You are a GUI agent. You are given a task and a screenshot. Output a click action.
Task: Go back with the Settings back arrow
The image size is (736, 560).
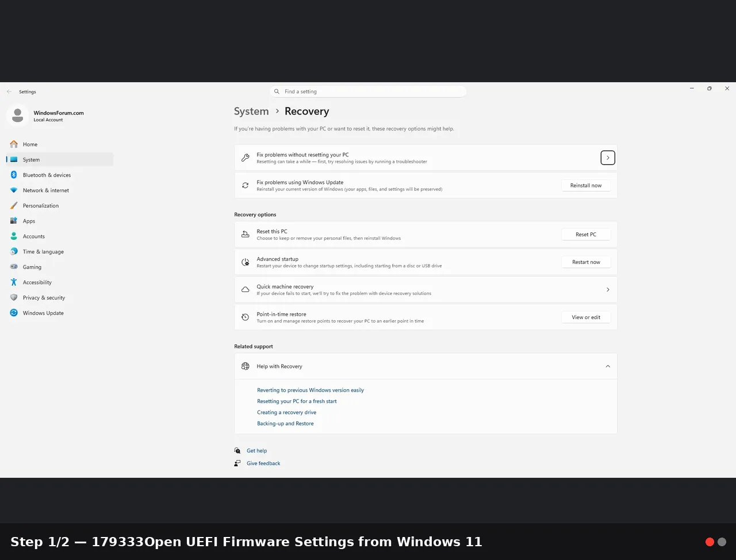pyautogui.click(x=9, y=91)
